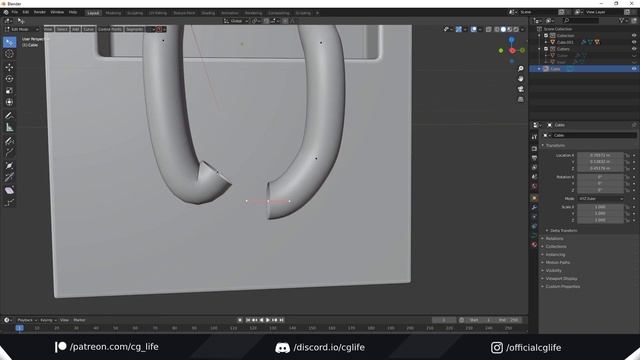This screenshot has height=360, width=640.
Task: Open the Output properties tab icon
Action: [x=534, y=158]
